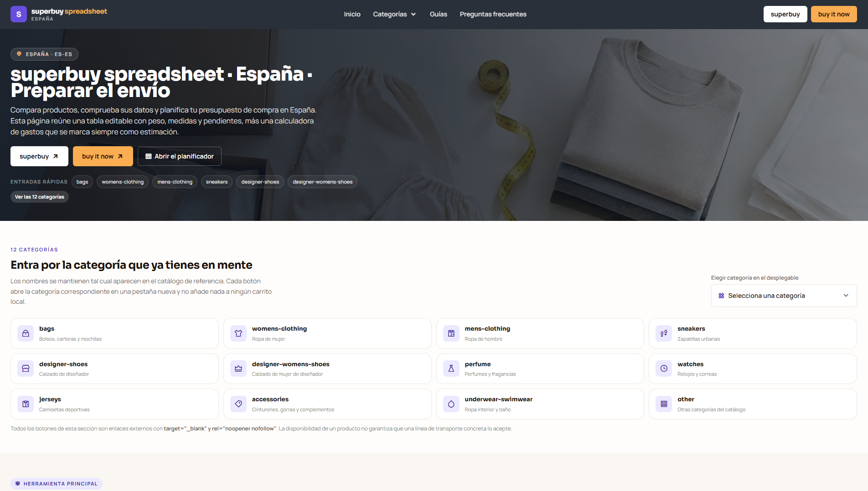Open the bags category card title

(46, 328)
